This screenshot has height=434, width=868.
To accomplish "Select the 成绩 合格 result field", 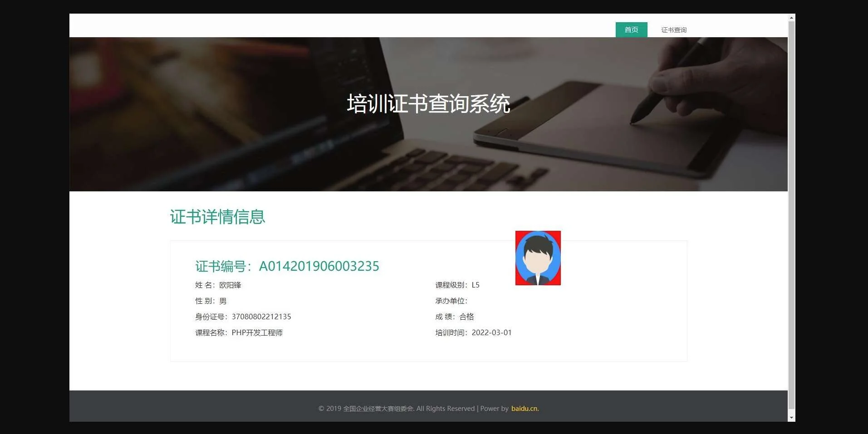I will 454,317.
